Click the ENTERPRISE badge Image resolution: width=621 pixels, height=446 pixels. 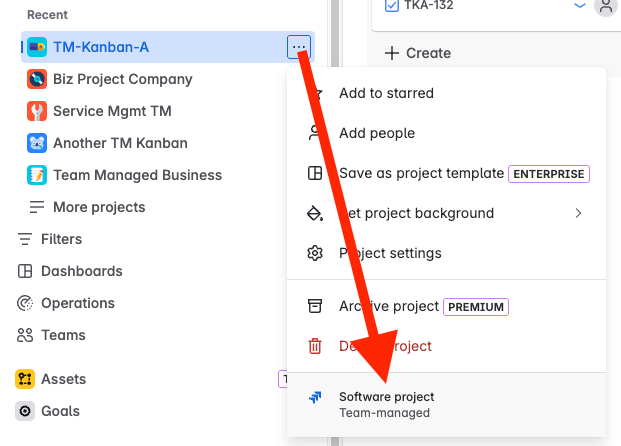549,174
